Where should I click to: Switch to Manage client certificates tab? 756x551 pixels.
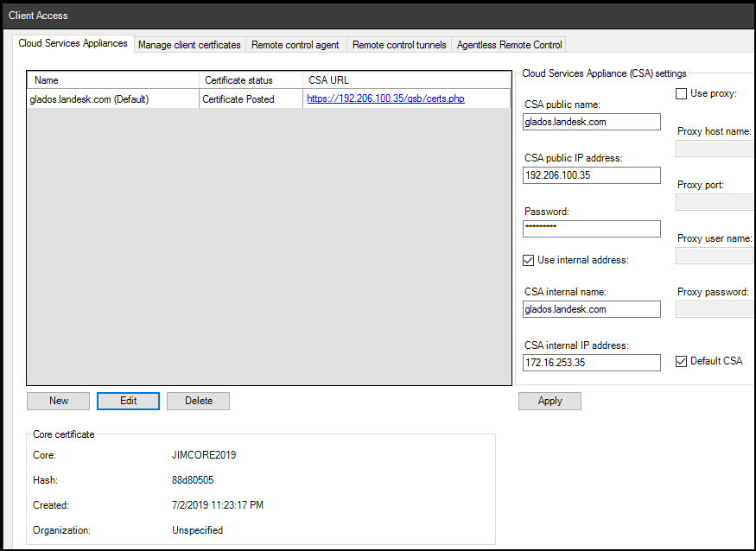coord(189,45)
